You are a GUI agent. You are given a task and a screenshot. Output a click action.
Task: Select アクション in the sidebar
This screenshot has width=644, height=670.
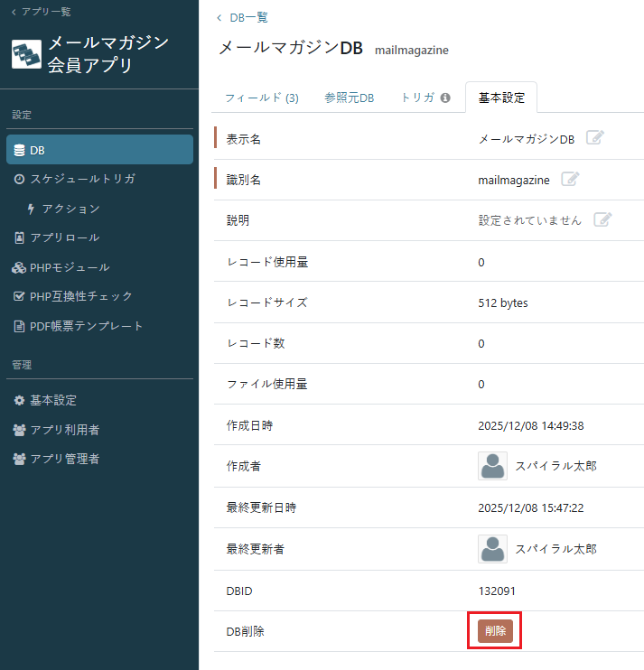pos(70,209)
